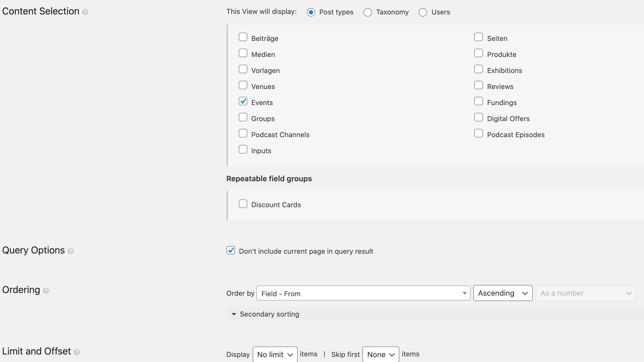Viewport: 644px width, 362px height.
Task: Open the Ascending order dropdown
Action: tap(503, 293)
